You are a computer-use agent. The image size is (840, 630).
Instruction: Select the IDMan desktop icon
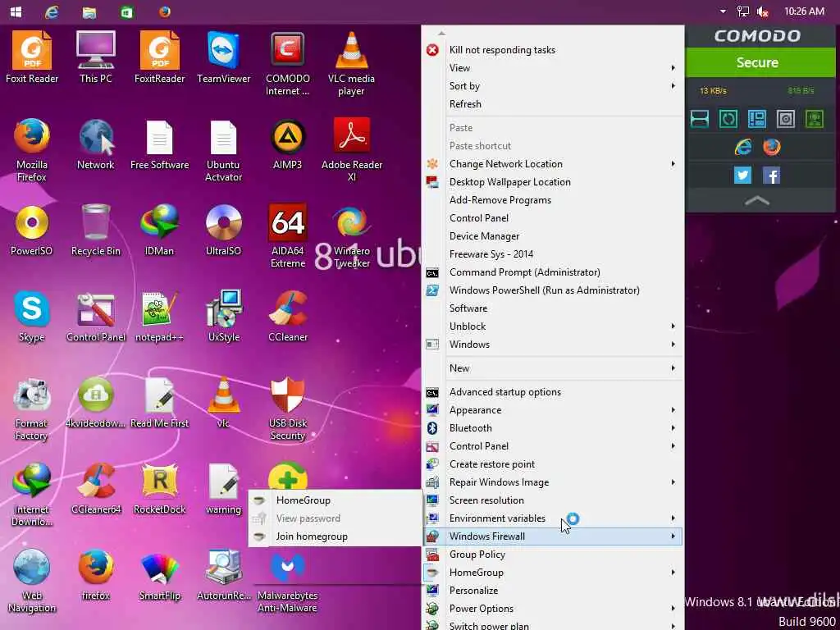tap(160, 230)
